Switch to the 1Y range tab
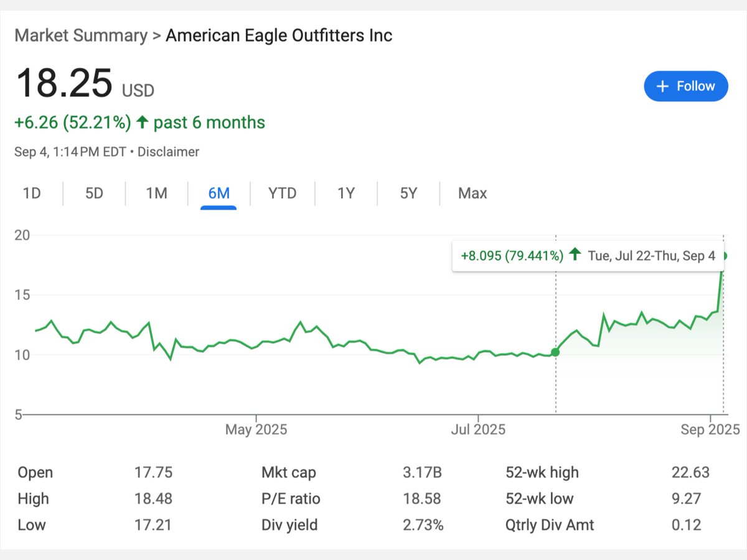The width and height of the screenshot is (747, 560). (x=346, y=194)
